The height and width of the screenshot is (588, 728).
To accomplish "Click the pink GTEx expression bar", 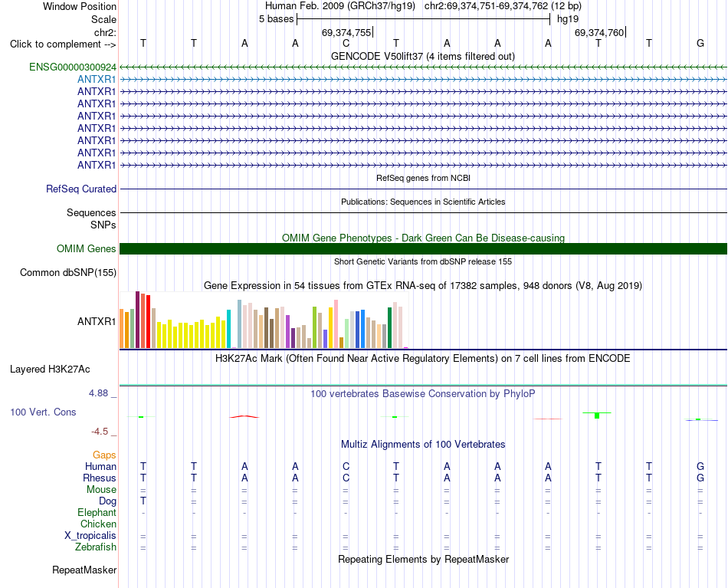I will [x=336, y=324].
